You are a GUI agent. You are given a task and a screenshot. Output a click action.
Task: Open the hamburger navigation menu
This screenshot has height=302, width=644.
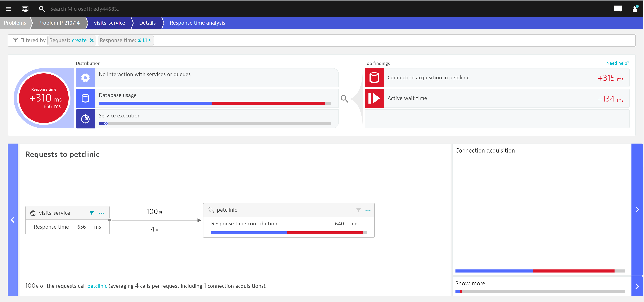(x=8, y=9)
